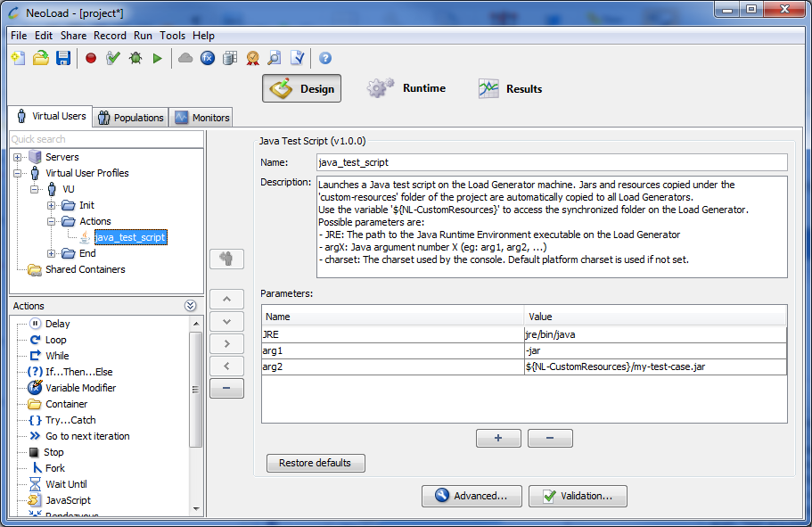Open the Run menu
Screen dimensions: 812x527
(x=143, y=36)
